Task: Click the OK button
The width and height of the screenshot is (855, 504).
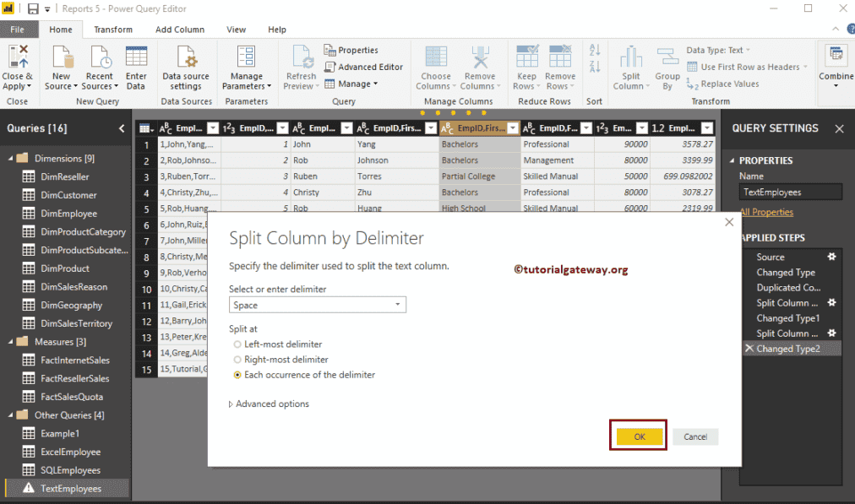Action: (x=640, y=436)
